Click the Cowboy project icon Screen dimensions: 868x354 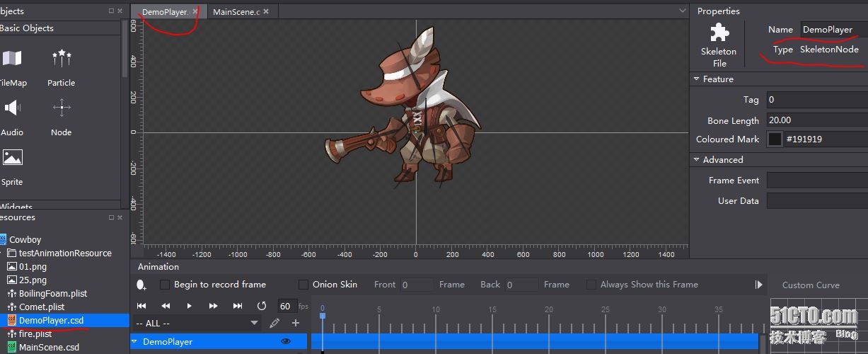click(x=2, y=239)
